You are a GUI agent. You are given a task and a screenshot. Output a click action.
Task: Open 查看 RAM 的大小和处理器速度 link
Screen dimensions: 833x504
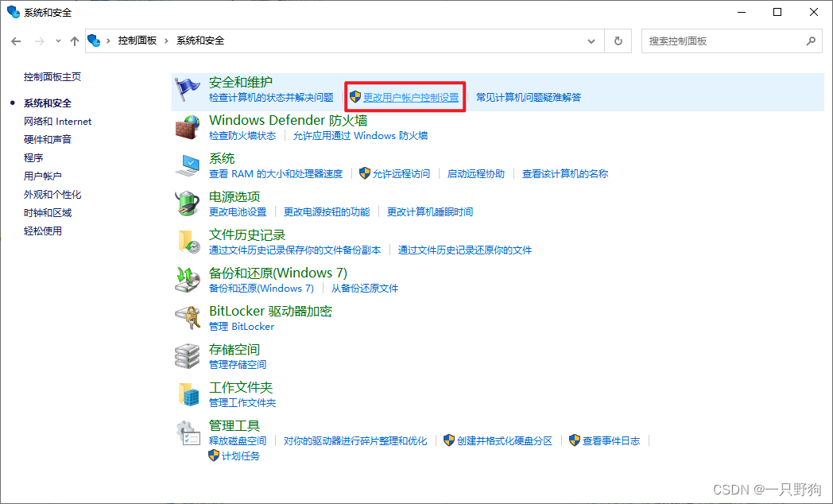coord(276,173)
